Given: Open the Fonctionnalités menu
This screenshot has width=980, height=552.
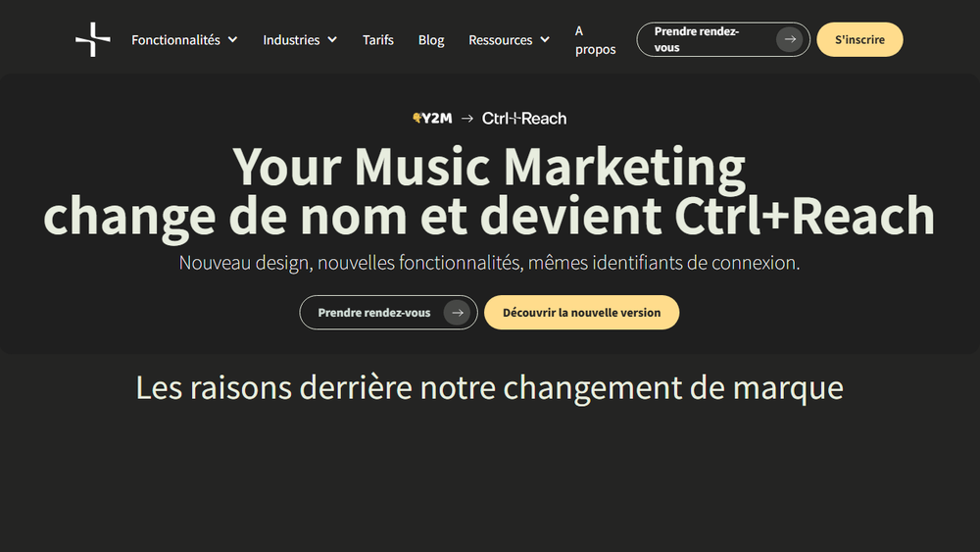Looking at the screenshot, I should pos(175,39).
